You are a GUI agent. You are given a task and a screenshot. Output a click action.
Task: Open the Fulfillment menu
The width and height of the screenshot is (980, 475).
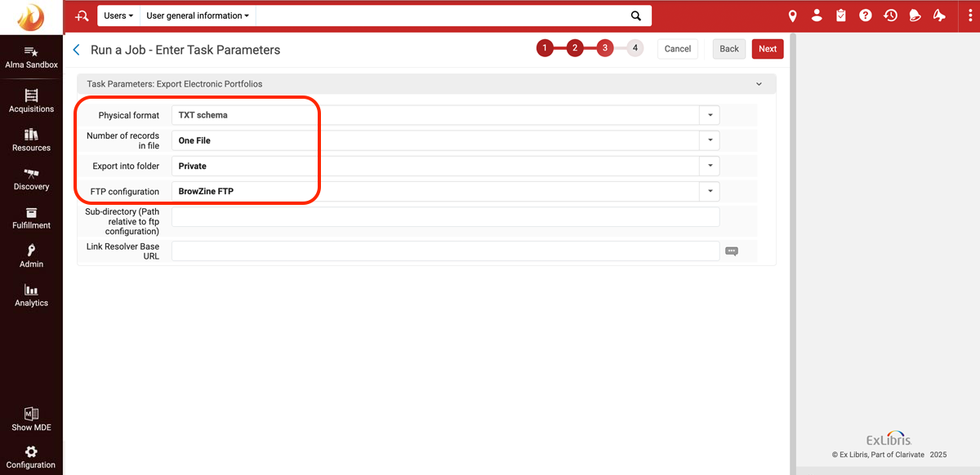pyautogui.click(x=31, y=218)
